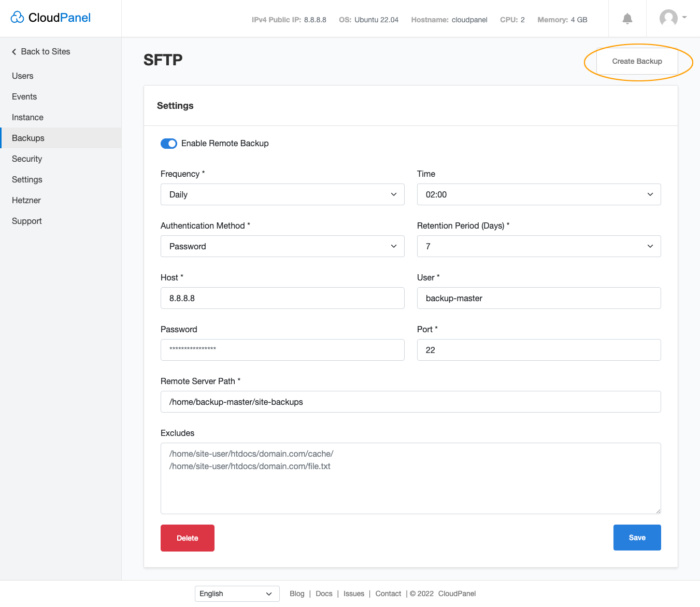This screenshot has height=607, width=700.
Task: Open the Docs footer link
Action: 324,594
